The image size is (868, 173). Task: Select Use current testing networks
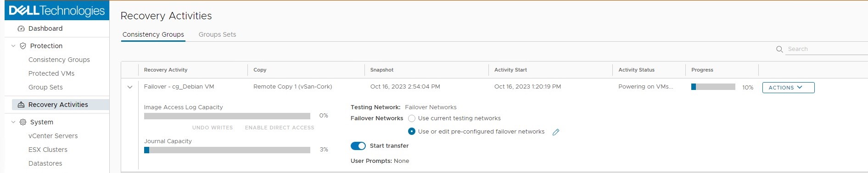pyautogui.click(x=412, y=118)
